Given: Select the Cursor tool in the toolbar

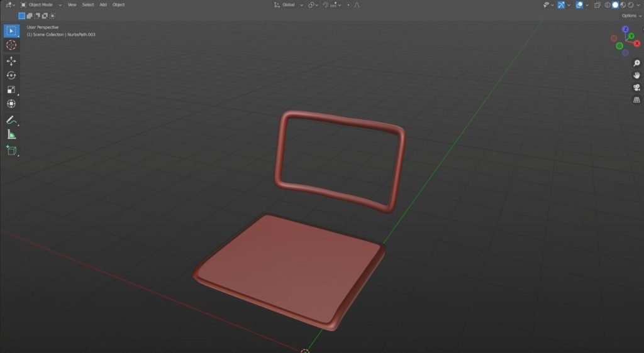Looking at the screenshot, I should pos(11,45).
